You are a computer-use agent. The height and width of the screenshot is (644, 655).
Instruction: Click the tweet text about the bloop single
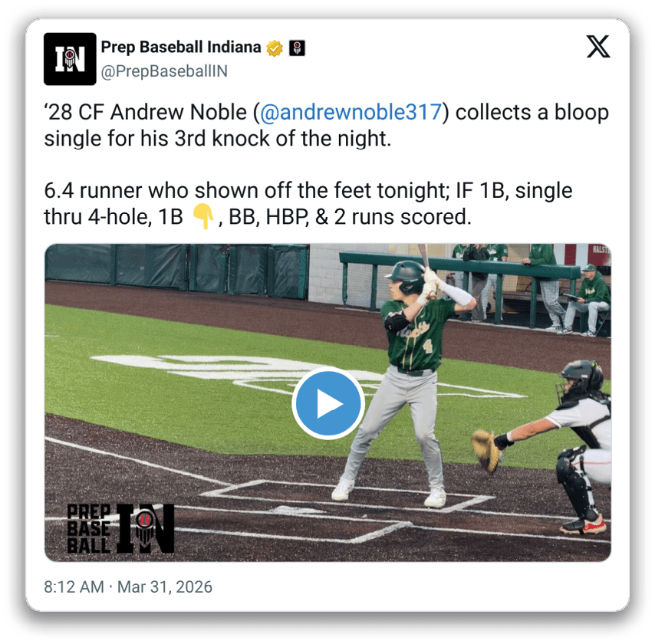(326, 125)
